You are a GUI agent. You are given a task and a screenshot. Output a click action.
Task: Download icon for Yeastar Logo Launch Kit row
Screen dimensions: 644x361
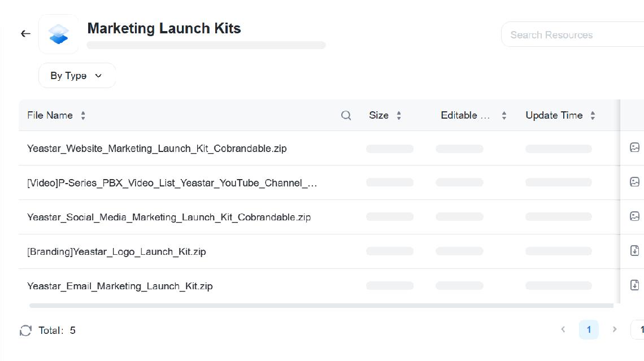click(x=634, y=251)
